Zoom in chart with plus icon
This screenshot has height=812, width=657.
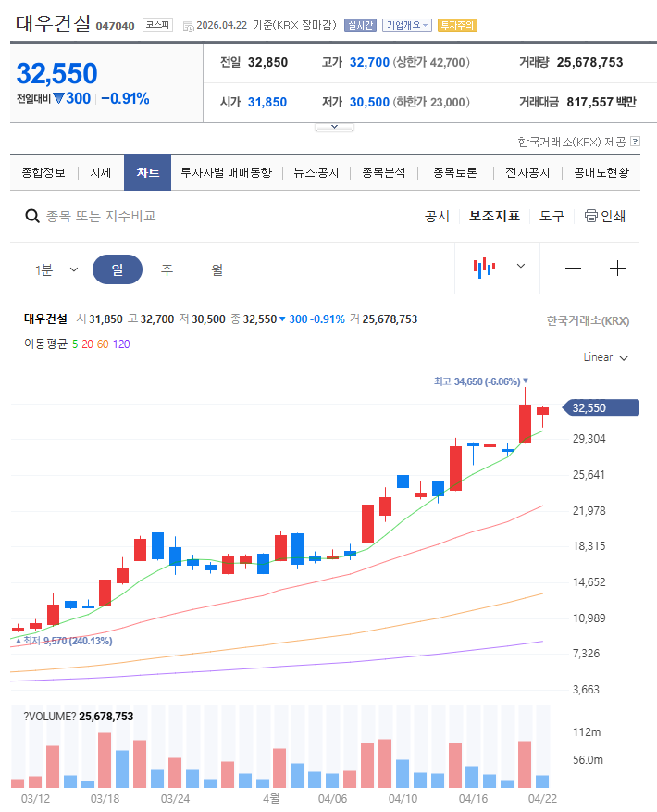point(617,269)
